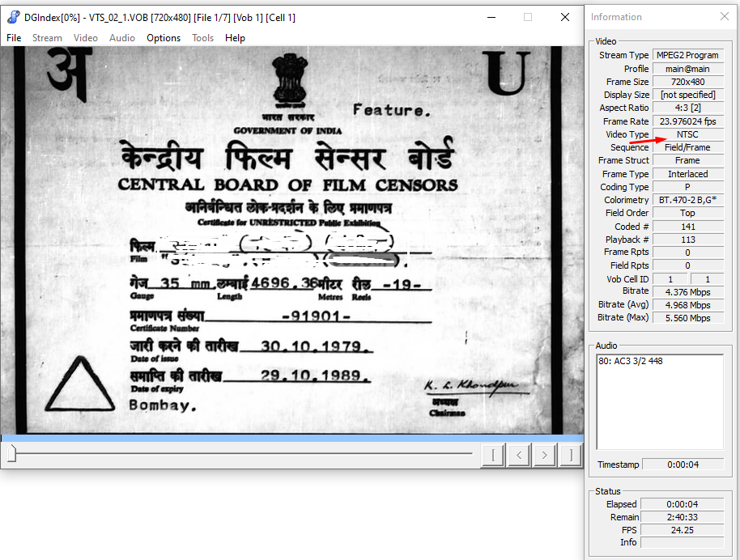The image size is (740, 560).
Task: Click the Field Rpts value field
Action: tap(687, 265)
